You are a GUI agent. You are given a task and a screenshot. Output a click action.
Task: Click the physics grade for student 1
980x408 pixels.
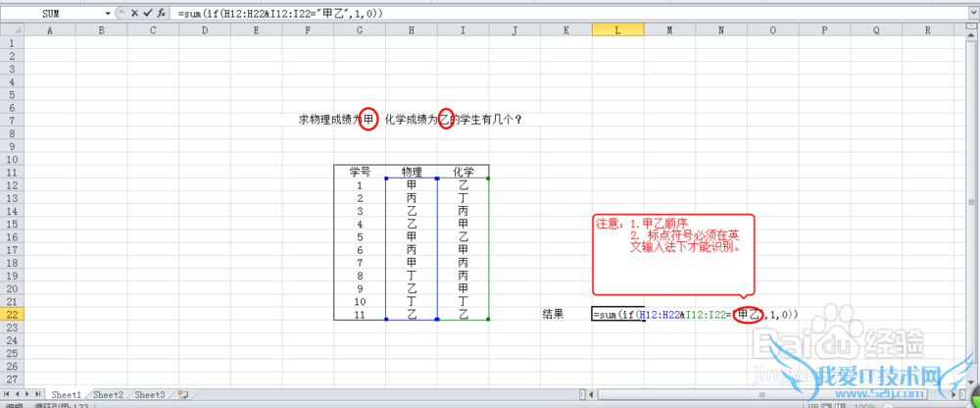412,185
